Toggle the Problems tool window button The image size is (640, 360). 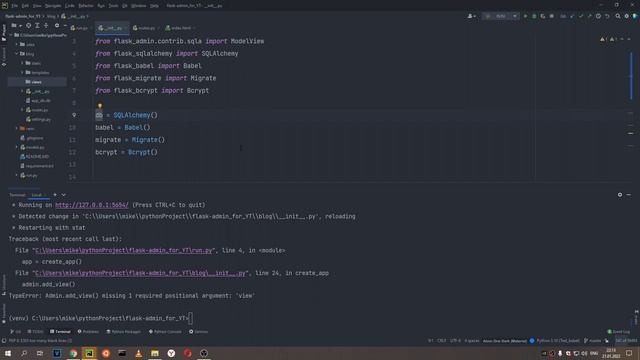[88, 332]
